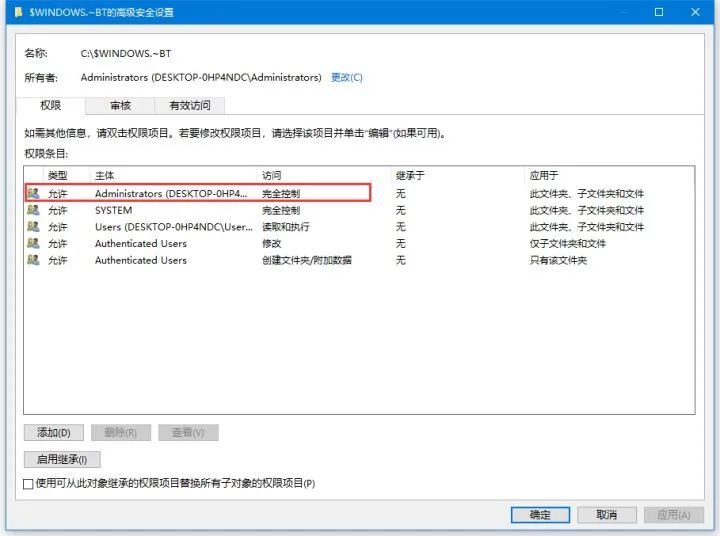This screenshot has width=720, height=536.
Task: Click the 查看(V) button
Action: (188, 433)
